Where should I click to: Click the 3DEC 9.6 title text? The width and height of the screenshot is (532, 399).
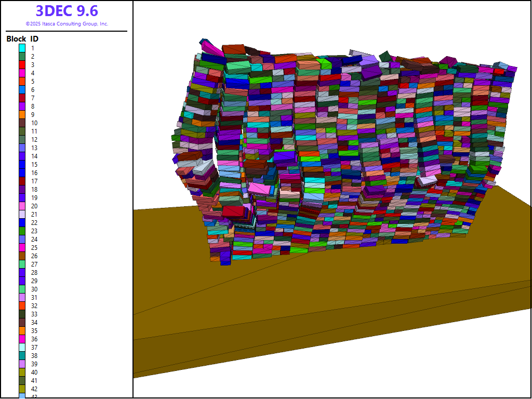point(66,11)
